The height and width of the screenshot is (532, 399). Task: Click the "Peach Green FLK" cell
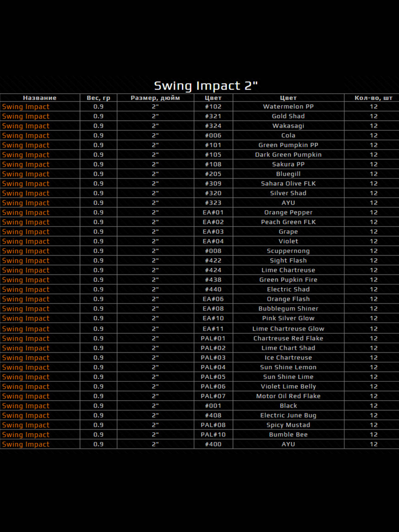point(288,222)
